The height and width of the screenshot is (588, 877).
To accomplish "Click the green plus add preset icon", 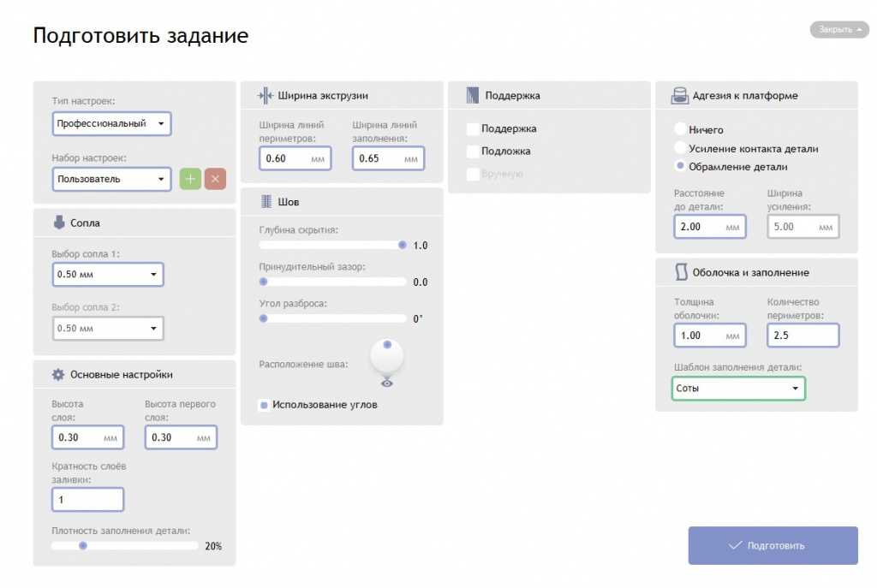I will (x=190, y=179).
